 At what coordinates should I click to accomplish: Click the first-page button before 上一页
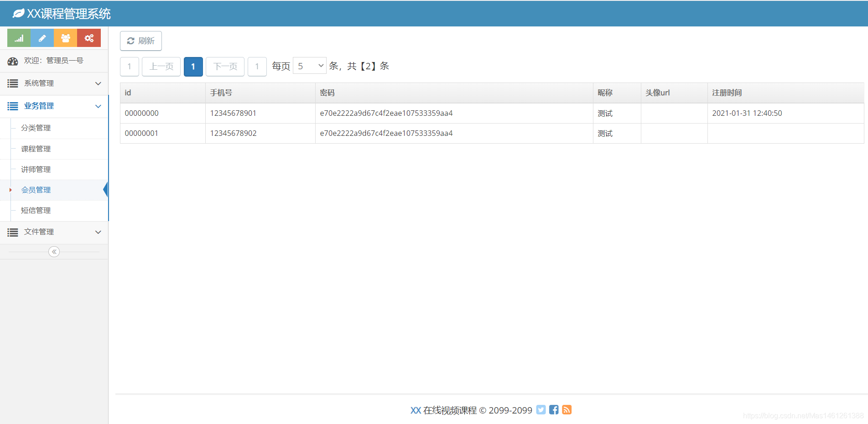pyautogui.click(x=130, y=67)
